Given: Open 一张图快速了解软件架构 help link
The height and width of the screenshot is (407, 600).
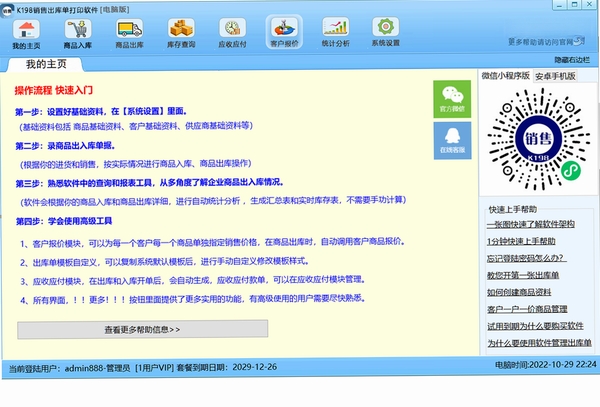Looking at the screenshot, I should (x=531, y=224).
